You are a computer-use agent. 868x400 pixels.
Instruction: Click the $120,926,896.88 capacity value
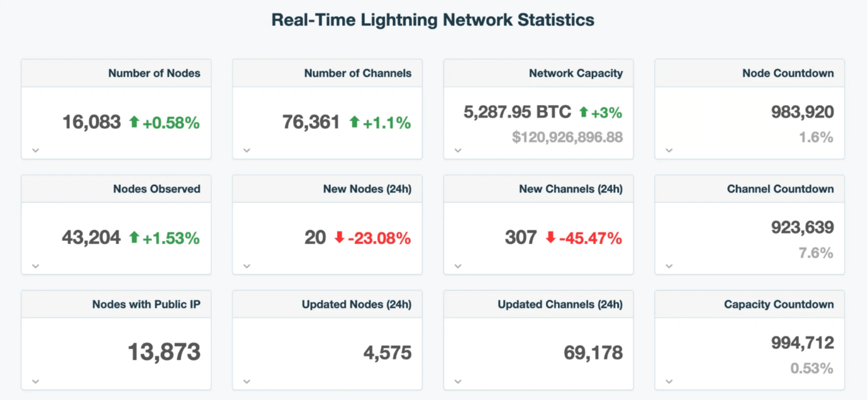567,136
